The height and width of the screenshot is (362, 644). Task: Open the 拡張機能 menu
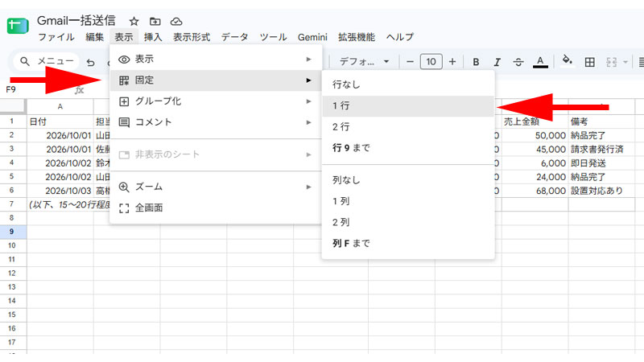click(x=357, y=37)
